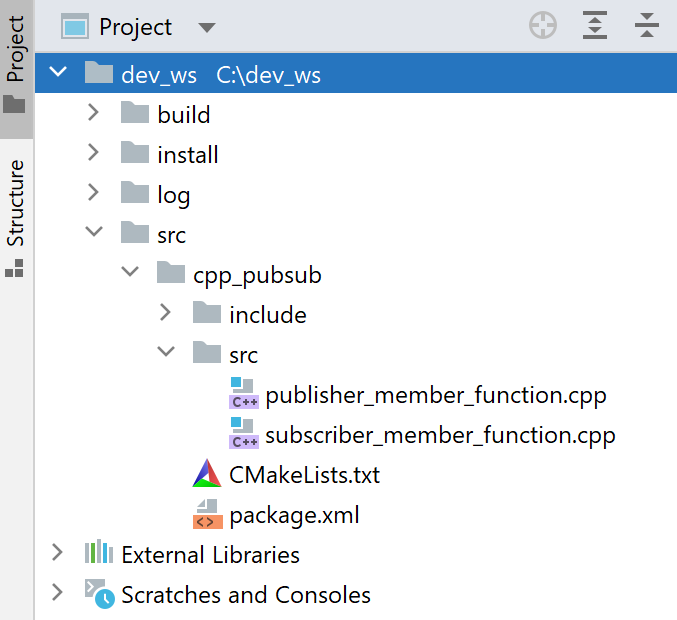Click the Expand All toolbar icon
The width and height of the screenshot is (677, 620).
[x=595, y=27]
